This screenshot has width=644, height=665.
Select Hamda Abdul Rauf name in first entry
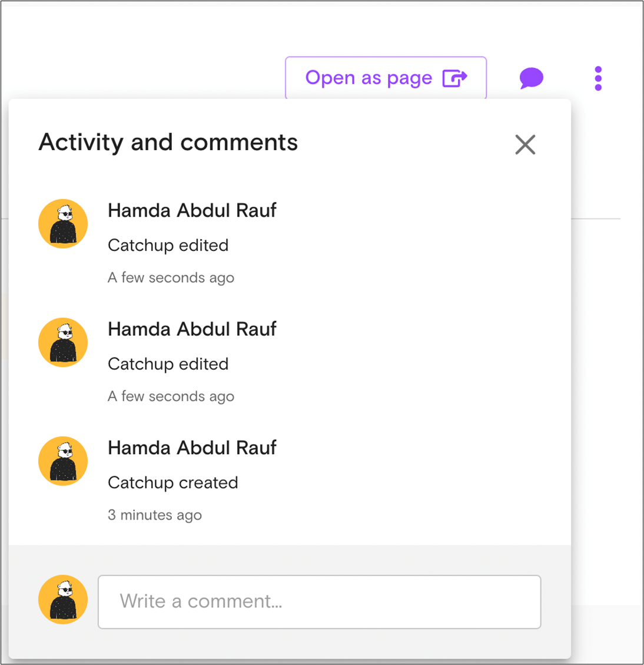[x=192, y=210]
